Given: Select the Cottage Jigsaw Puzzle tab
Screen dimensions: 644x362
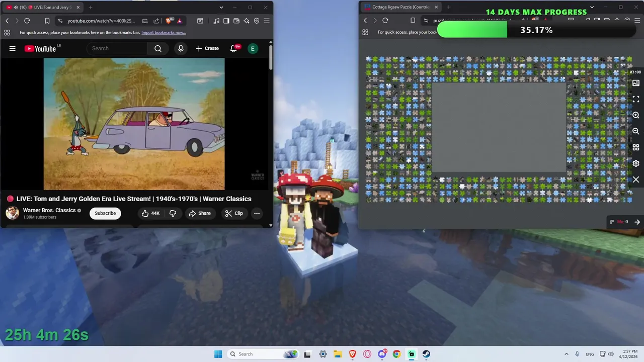Looking at the screenshot, I should [x=400, y=8].
